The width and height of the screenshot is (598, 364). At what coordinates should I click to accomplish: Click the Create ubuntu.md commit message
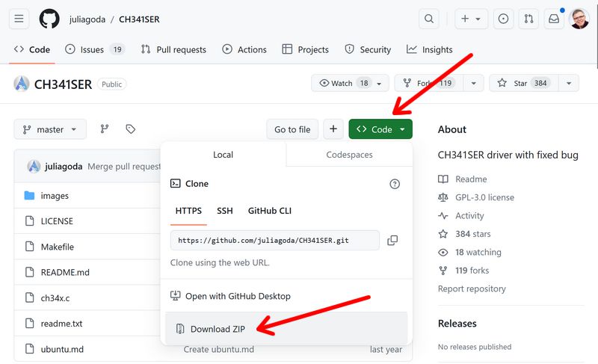(x=219, y=350)
